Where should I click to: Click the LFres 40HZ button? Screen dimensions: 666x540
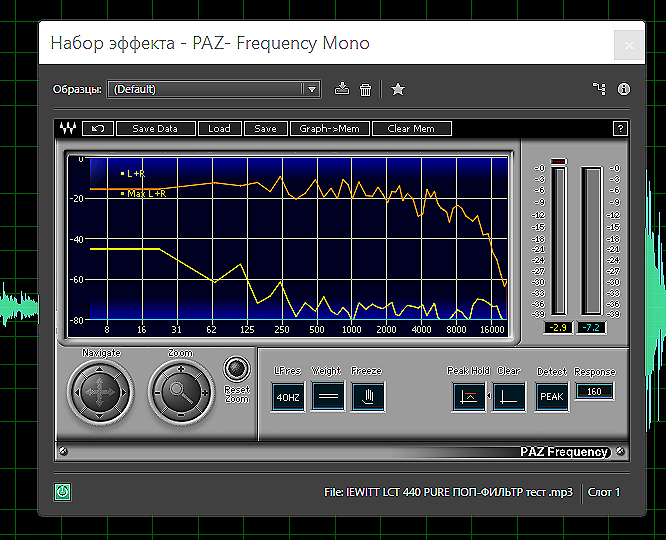pos(288,397)
